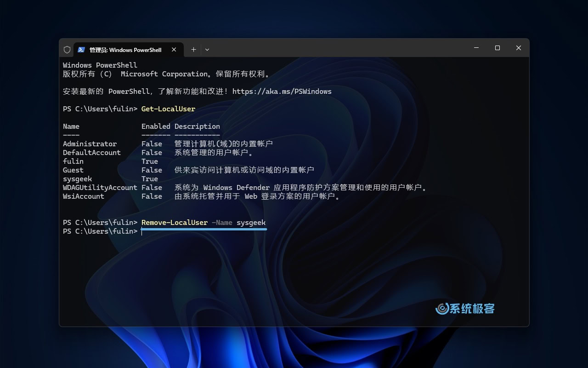
Task: Minimize the terminal window
Action: click(x=476, y=48)
